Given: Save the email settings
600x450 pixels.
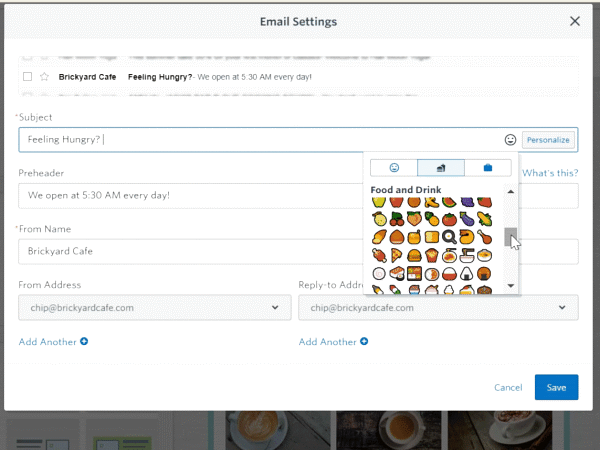Looking at the screenshot, I should (x=556, y=387).
